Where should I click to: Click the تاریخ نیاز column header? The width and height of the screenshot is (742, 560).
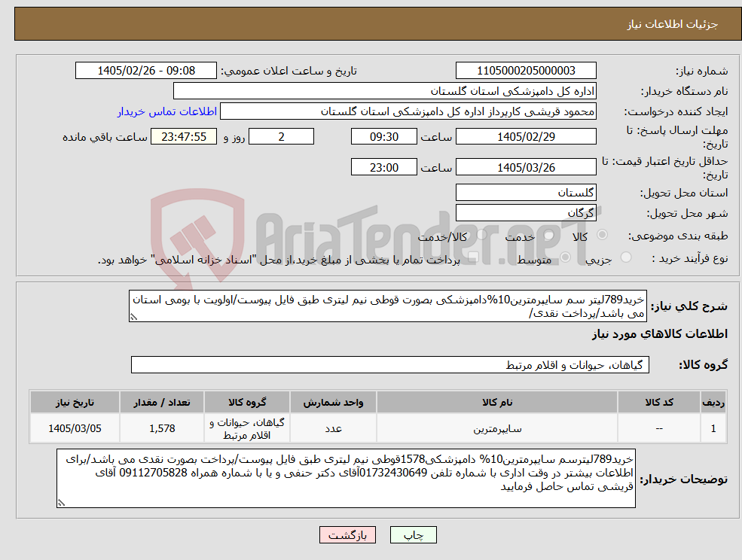tap(75, 402)
